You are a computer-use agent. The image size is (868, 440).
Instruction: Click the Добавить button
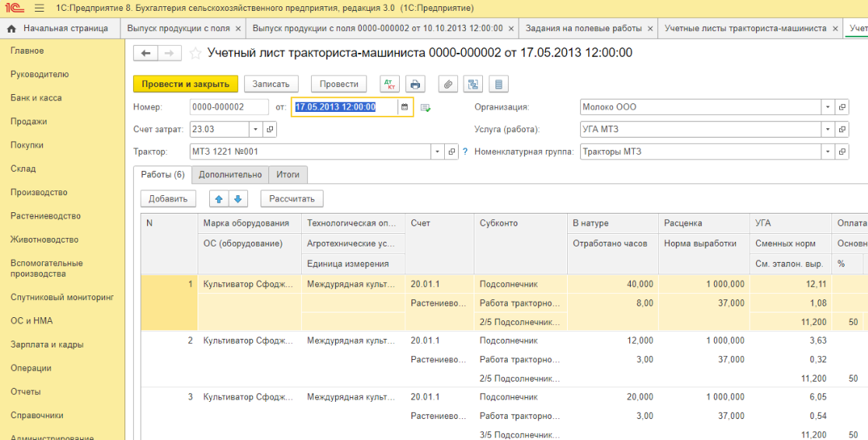[x=168, y=199]
